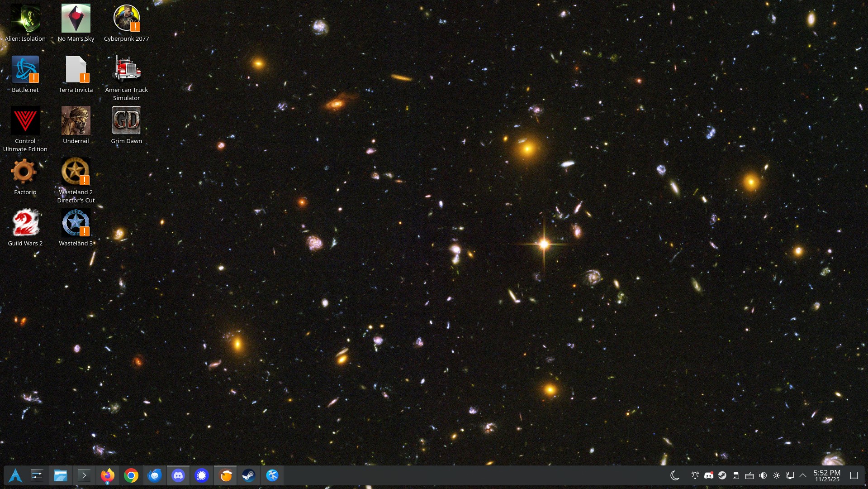
Task: Open the Dolphin file manager
Action: pyautogui.click(x=61, y=475)
